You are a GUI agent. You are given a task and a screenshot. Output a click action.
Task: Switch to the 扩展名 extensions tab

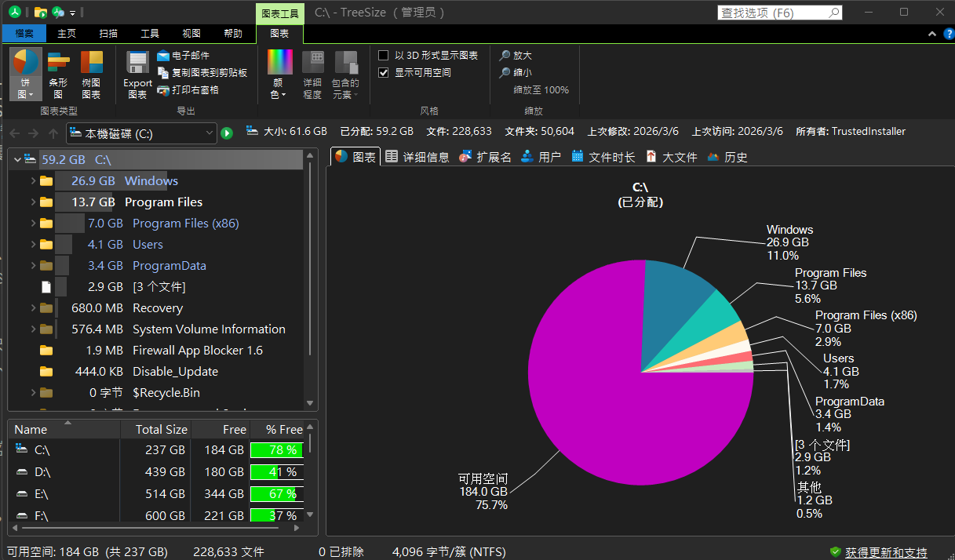[485, 157]
